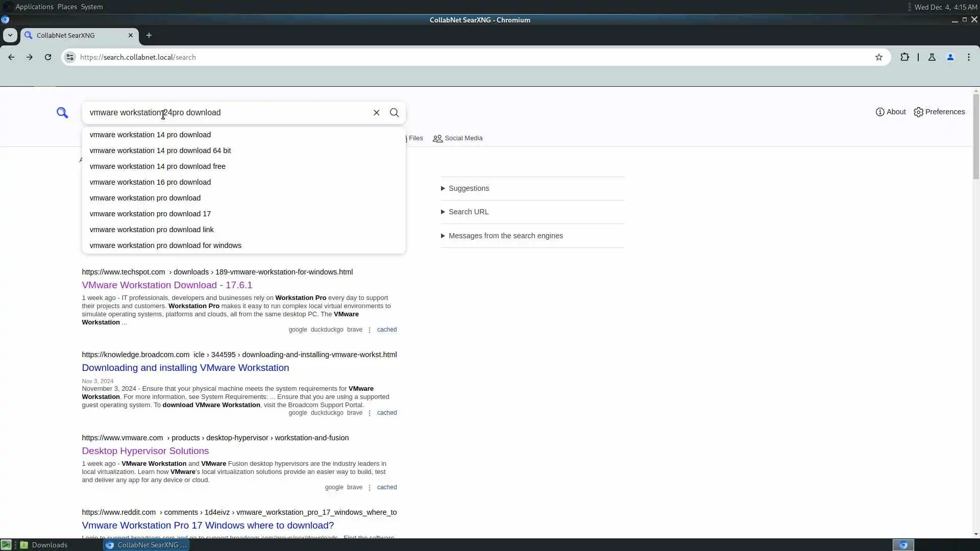Click the SearXNG logo magnifier icon
The height and width of the screenshot is (551, 980).
[x=62, y=113]
